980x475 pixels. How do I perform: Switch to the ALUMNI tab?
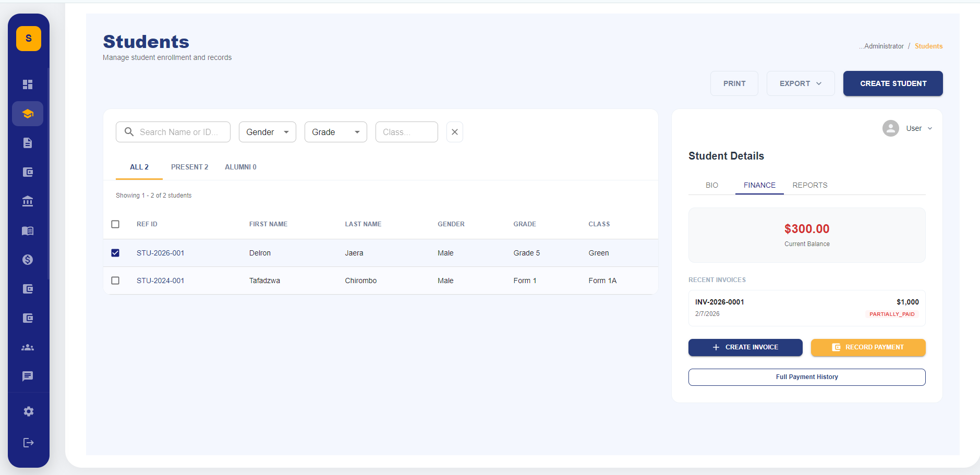click(240, 166)
